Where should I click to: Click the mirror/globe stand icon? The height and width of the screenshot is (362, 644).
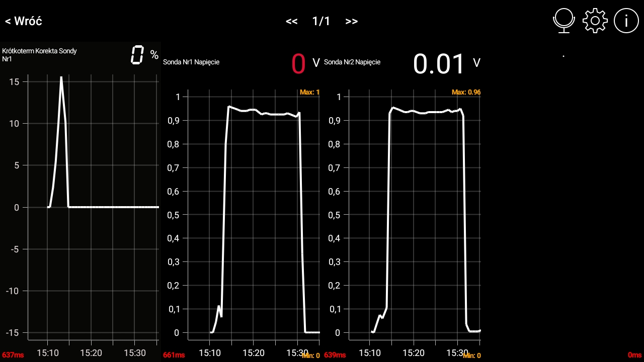point(564,21)
